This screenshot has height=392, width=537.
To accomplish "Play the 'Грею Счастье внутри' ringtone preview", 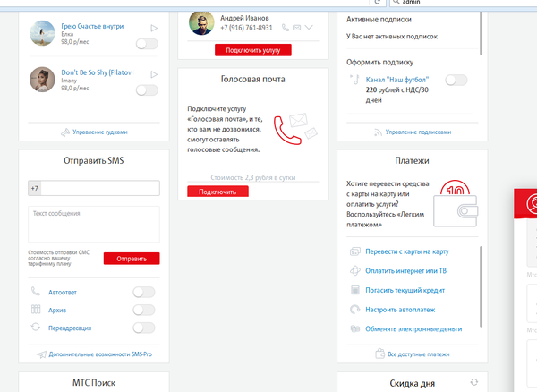I will click(x=154, y=30).
